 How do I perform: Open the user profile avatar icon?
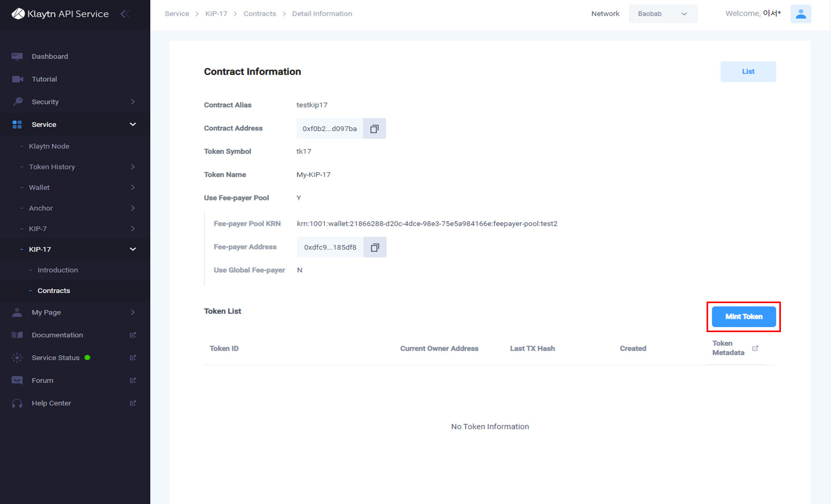click(800, 14)
